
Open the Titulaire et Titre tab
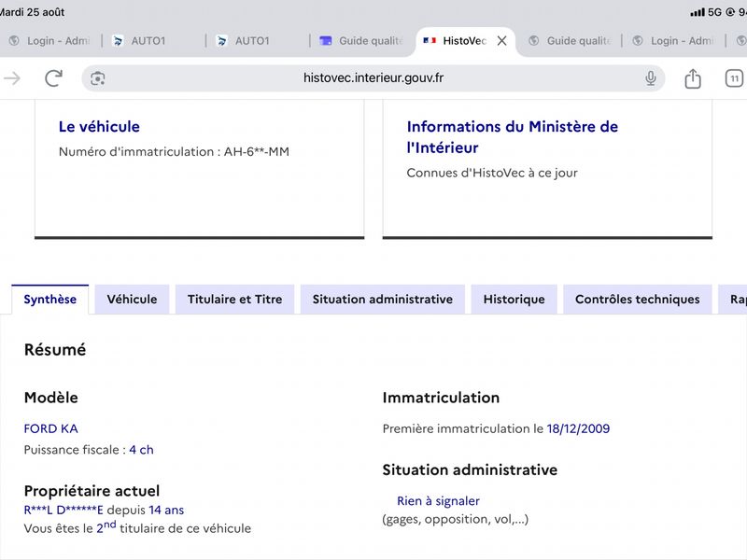pyautogui.click(x=235, y=299)
